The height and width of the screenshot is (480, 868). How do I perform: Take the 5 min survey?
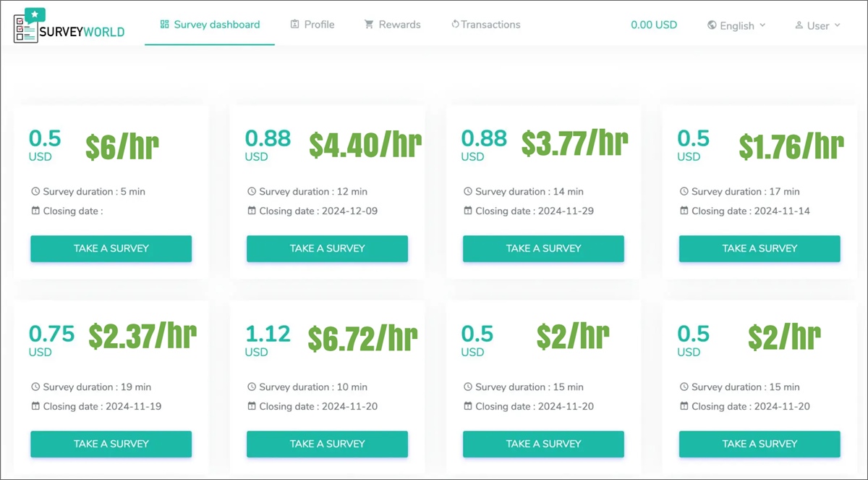pos(111,248)
